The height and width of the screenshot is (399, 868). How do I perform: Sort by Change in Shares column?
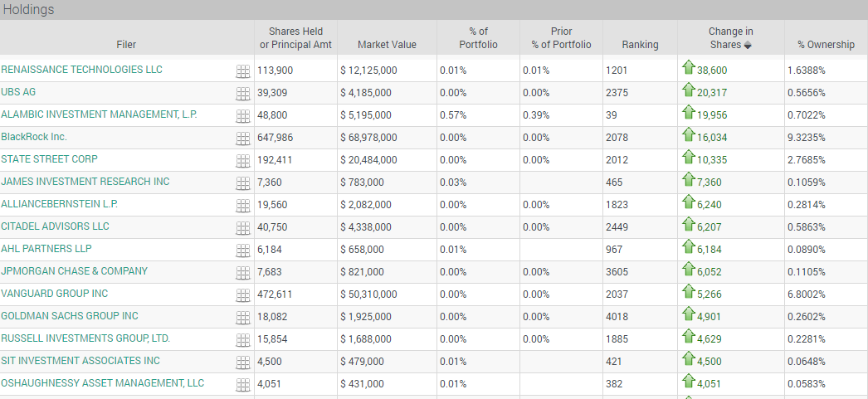coord(731,38)
